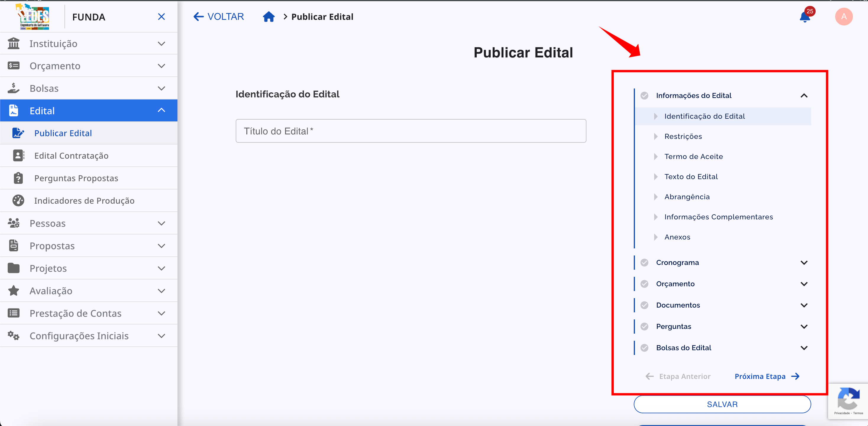Click the Indicadores de Produção gauge icon
Image resolution: width=868 pixels, height=426 pixels.
(x=18, y=200)
